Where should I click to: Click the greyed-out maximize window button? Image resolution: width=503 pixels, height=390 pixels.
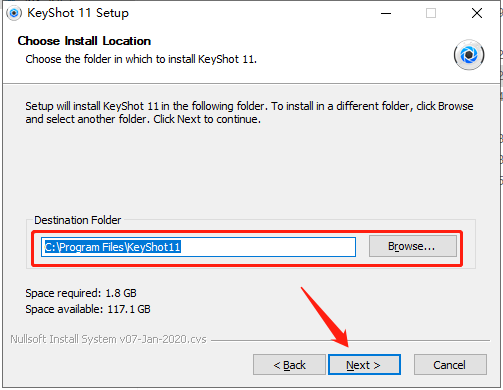pyautogui.click(x=431, y=13)
